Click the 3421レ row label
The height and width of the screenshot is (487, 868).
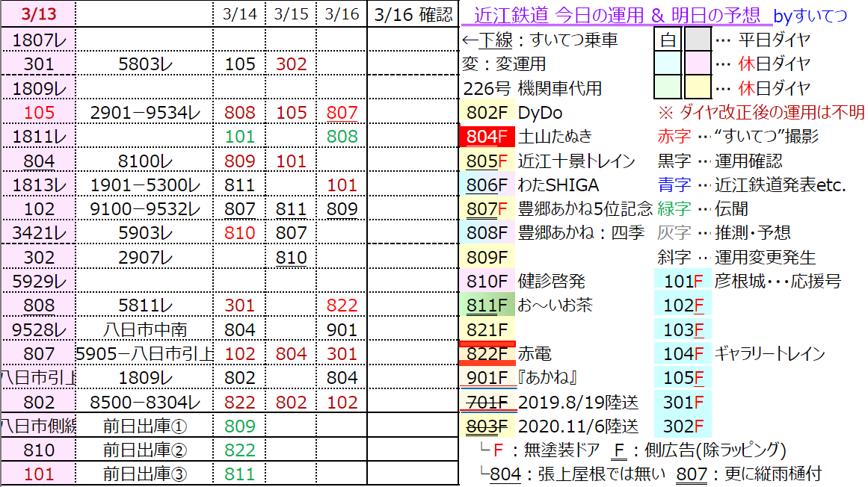[39, 233]
